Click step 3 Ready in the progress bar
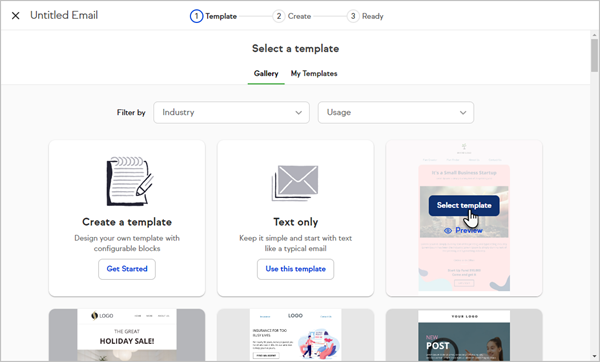 [x=365, y=16]
